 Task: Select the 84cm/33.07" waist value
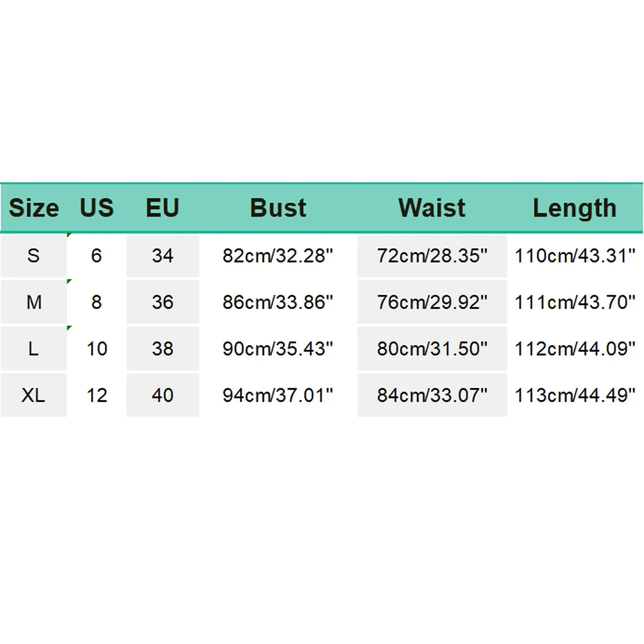pos(432,395)
